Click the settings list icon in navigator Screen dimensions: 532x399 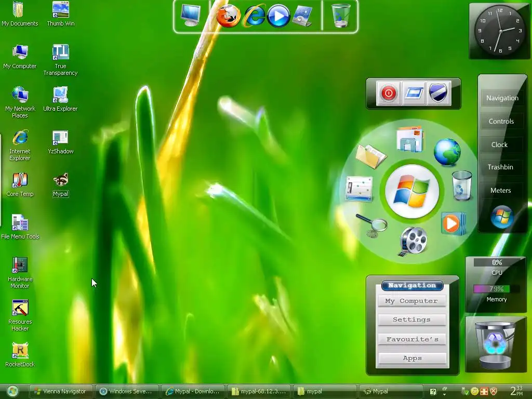point(359,189)
